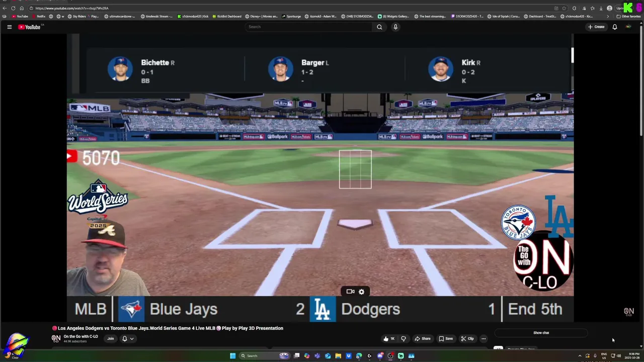Start voice search with microphone icon

click(395, 27)
